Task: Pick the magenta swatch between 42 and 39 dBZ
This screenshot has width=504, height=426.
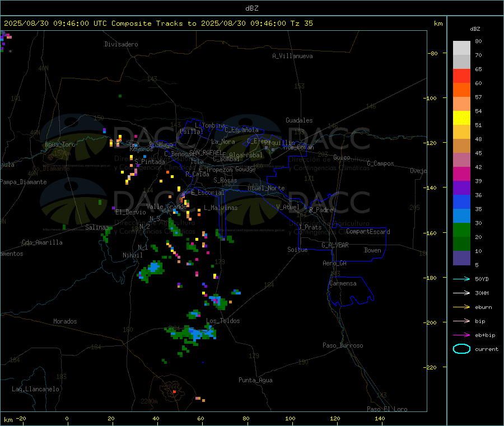Action: tap(461, 174)
